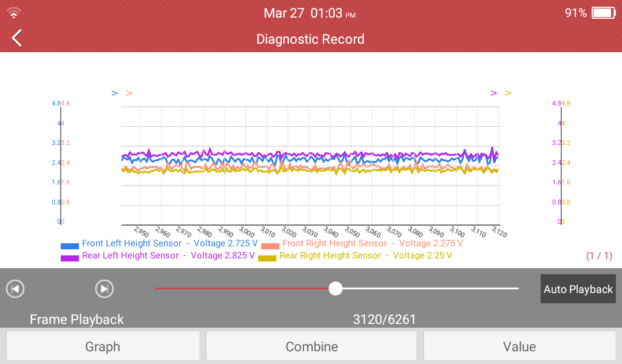Step to the previous frame
This screenshot has height=364, width=622.
coord(15,289)
